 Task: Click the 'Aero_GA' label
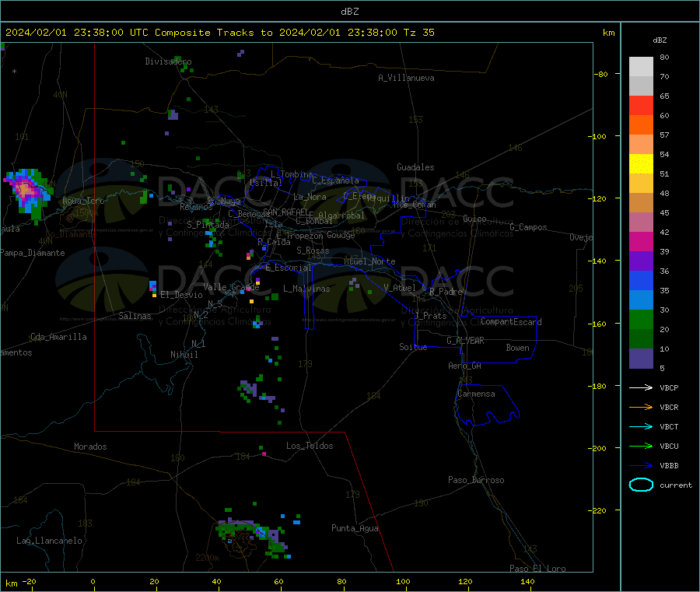[465, 366]
